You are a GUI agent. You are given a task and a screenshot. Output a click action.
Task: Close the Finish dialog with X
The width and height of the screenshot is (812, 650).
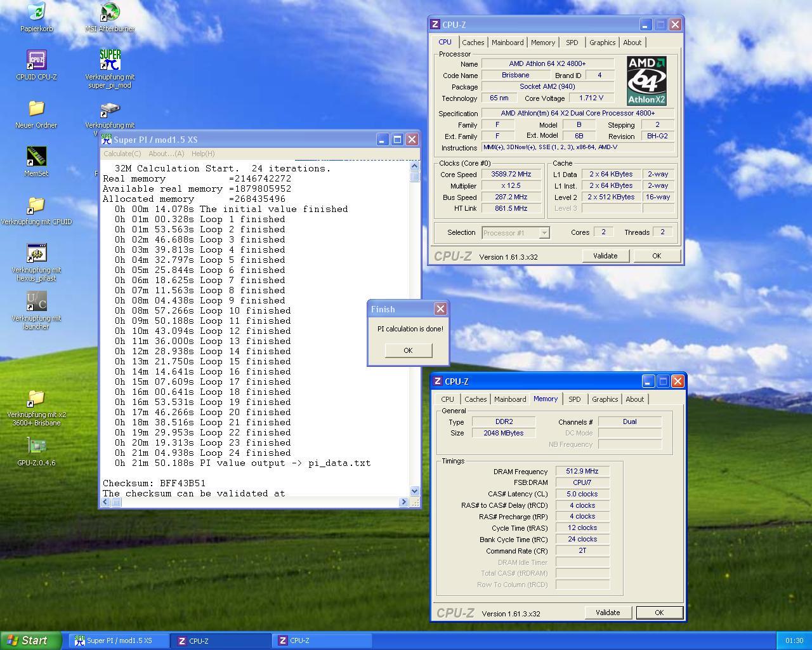[x=440, y=309]
